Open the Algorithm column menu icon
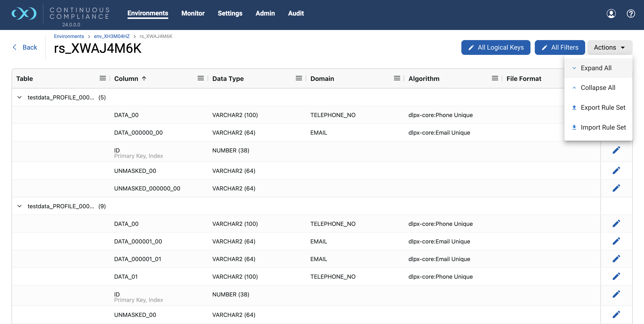The width and height of the screenshot is (644, 324). tap(495, 78)
